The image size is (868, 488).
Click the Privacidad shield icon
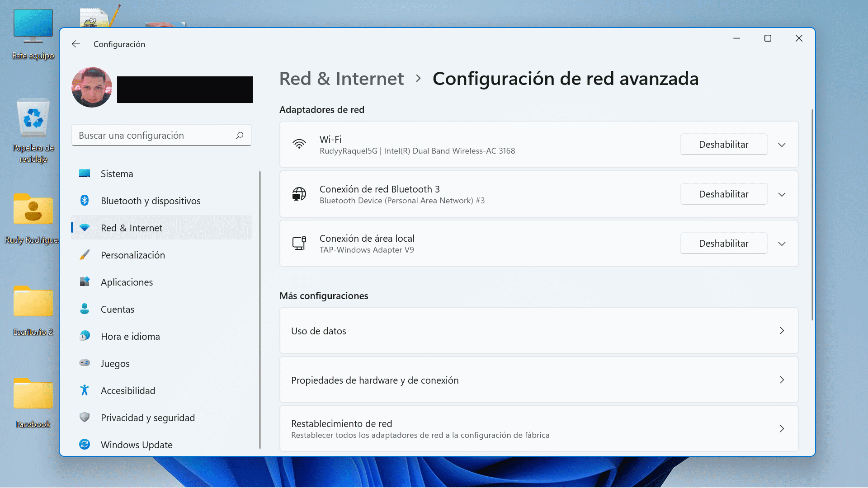coord(85,417)
